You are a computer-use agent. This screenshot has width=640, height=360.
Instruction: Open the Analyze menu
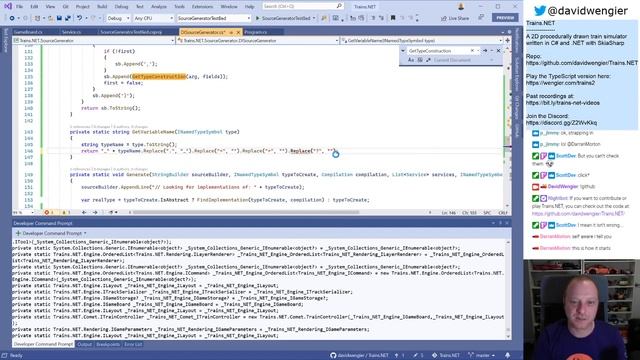[159, 7]
